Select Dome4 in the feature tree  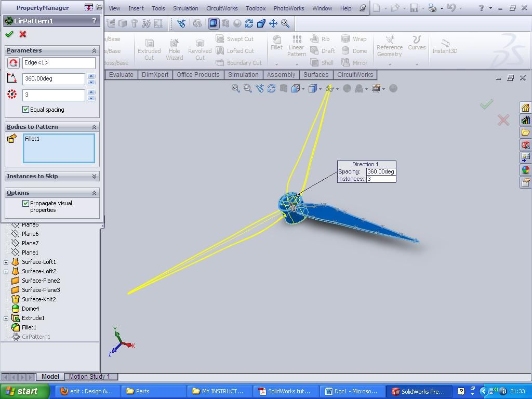pyautogui.click(x=30, y=309)
